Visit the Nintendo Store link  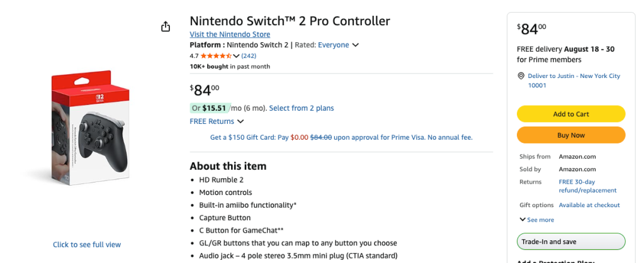click(x=230, y=35)
